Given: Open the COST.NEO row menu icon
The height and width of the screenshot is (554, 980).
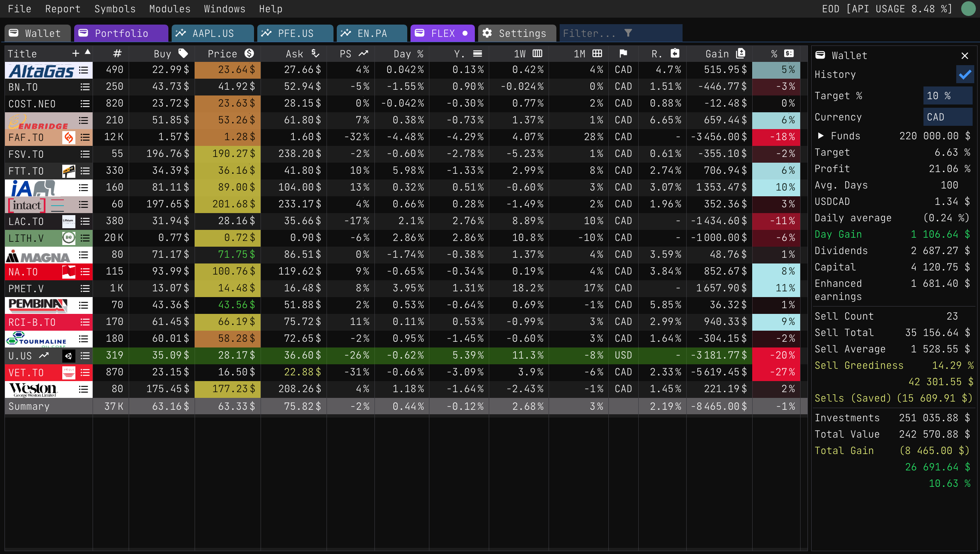Looking at the screenshot, I should tap(85, 104).
